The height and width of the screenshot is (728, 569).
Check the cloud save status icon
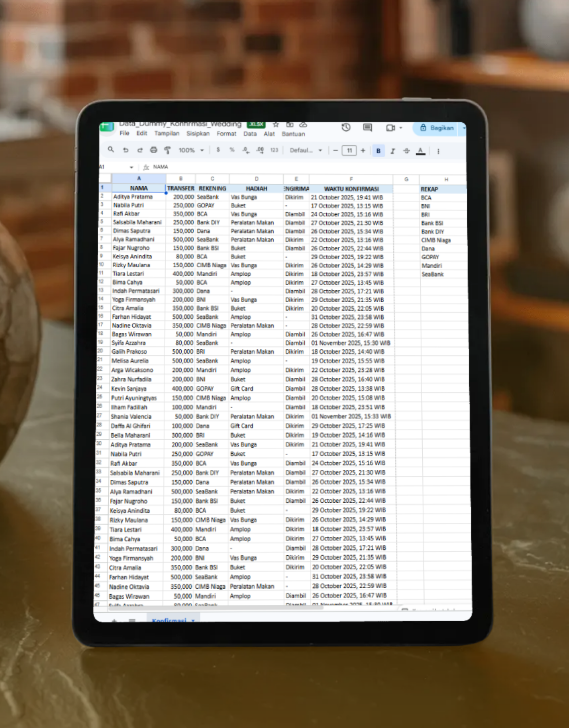click(303, 125)
